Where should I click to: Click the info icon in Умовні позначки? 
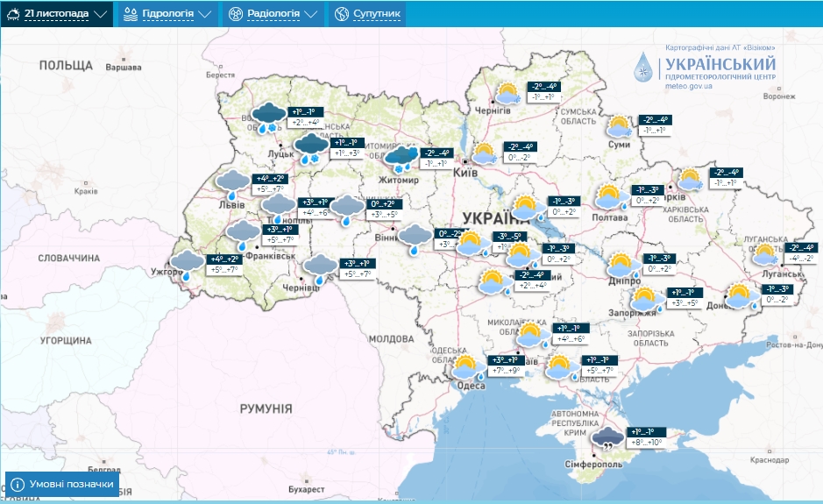tap(18, 484)
